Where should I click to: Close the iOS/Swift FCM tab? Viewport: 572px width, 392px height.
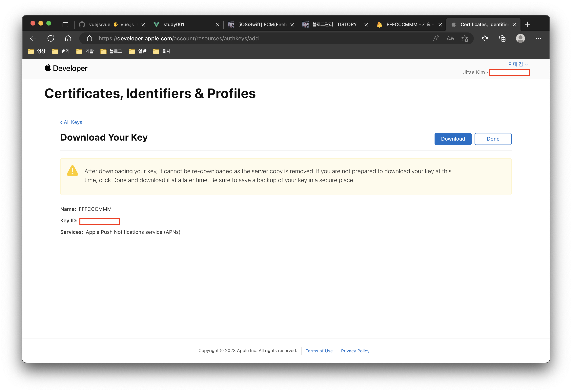292,25
